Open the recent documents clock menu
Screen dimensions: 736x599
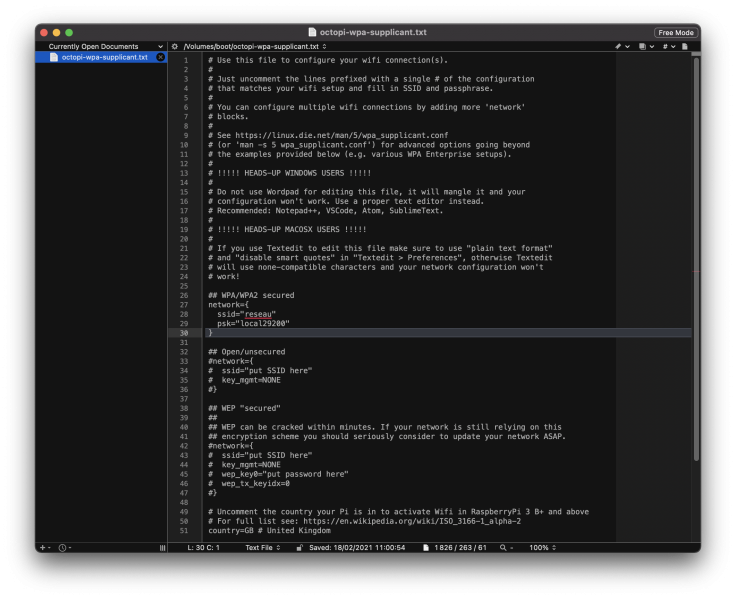[x=64, y=547]
